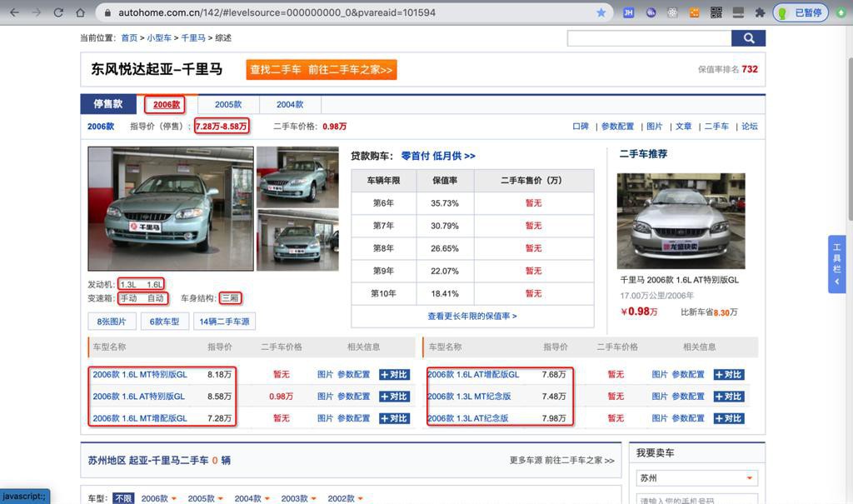Go back to the previous page
The width and height of the screenshot is (853, 504).
point(15,12)
